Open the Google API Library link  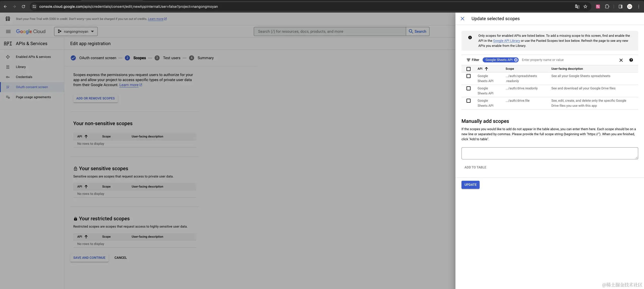(x=506, y=41)
